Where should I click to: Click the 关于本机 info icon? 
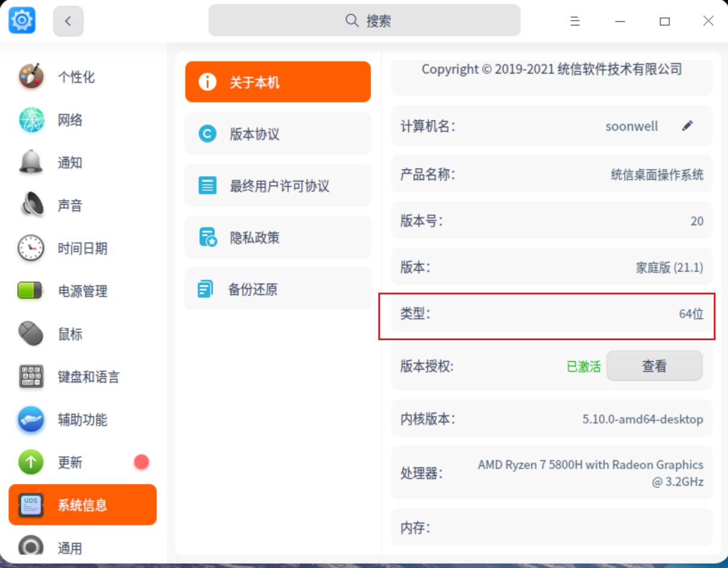click(x=207, y=82)
